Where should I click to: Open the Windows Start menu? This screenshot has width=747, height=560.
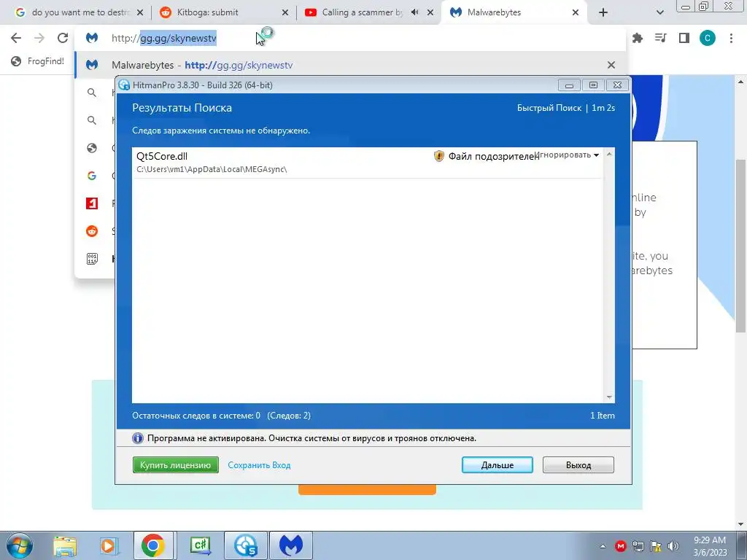coord(19,545)
